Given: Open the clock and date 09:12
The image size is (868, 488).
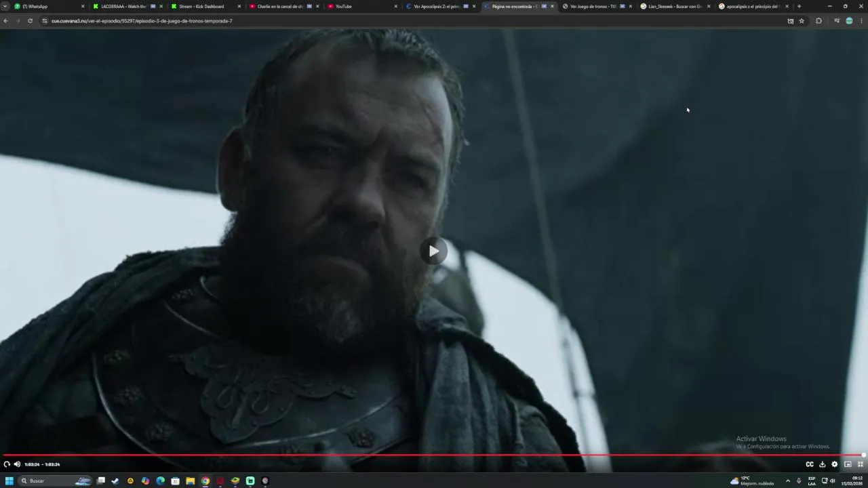Looking at the screenshot, I should 852,481.
